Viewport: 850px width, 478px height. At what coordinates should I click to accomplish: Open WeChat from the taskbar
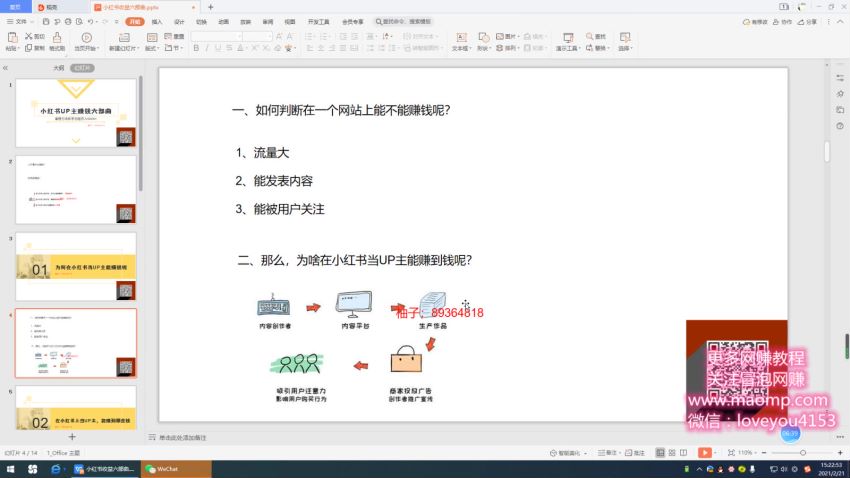pos(176,469)
